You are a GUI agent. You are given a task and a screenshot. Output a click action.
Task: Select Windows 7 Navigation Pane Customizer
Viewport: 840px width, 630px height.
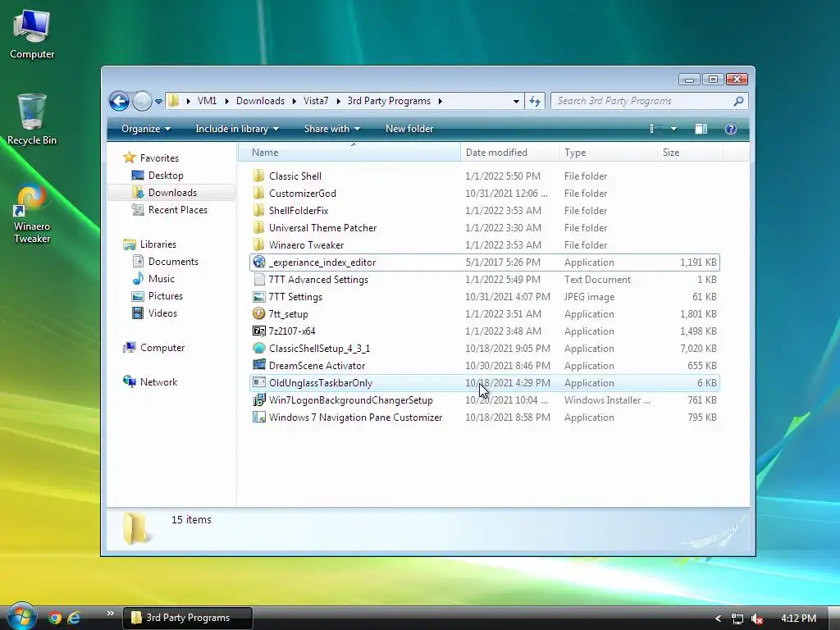(485, 418)
